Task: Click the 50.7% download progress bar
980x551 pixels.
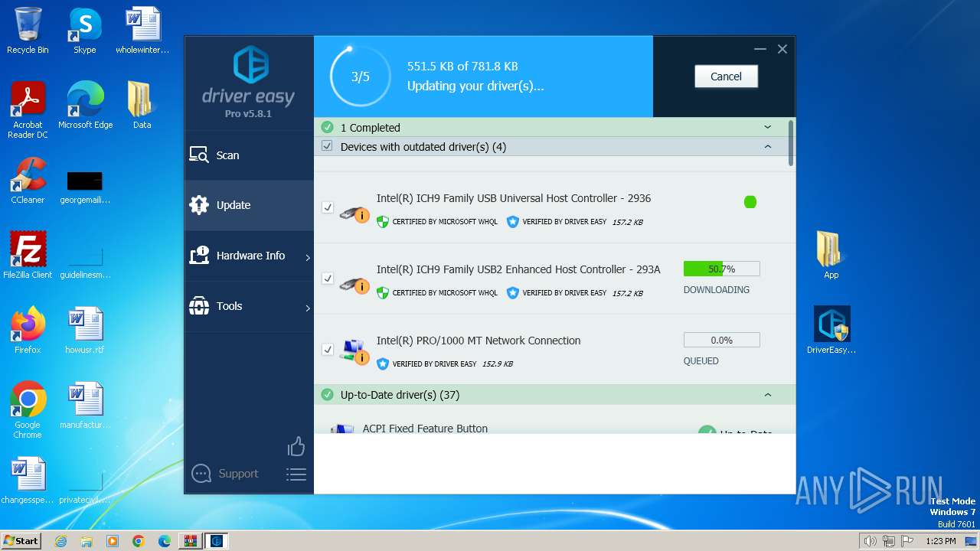Action: [721, 269]
